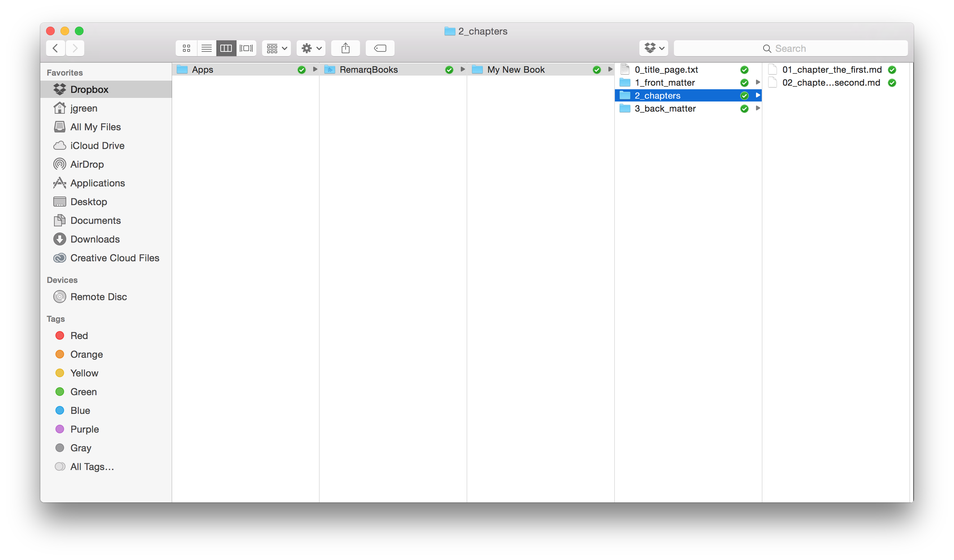Screen dimensions: 954x560
Task: Select the 0_title_page.txt file
Action: click(x=688, y=69)
